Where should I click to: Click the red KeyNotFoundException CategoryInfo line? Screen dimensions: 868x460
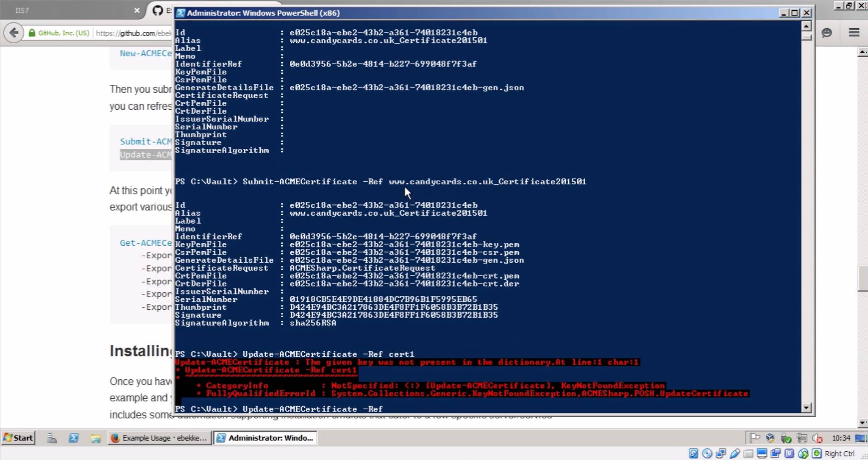coord(430,386)
